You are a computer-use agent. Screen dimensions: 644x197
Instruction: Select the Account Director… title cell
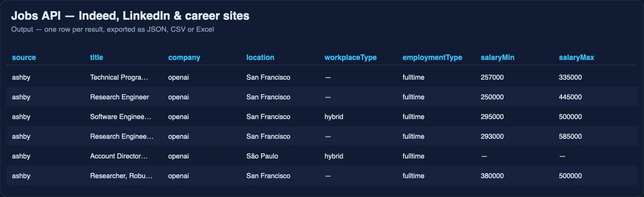tap(119, 156)
